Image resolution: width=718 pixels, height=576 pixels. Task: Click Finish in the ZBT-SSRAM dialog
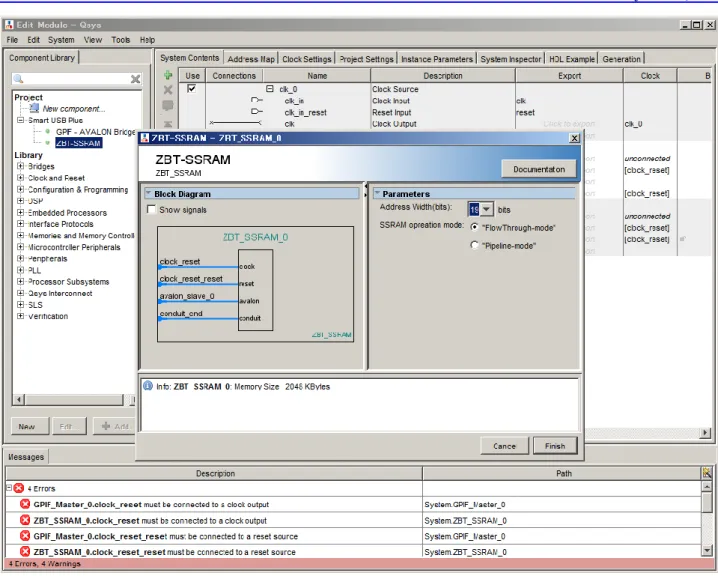(555, 446)
